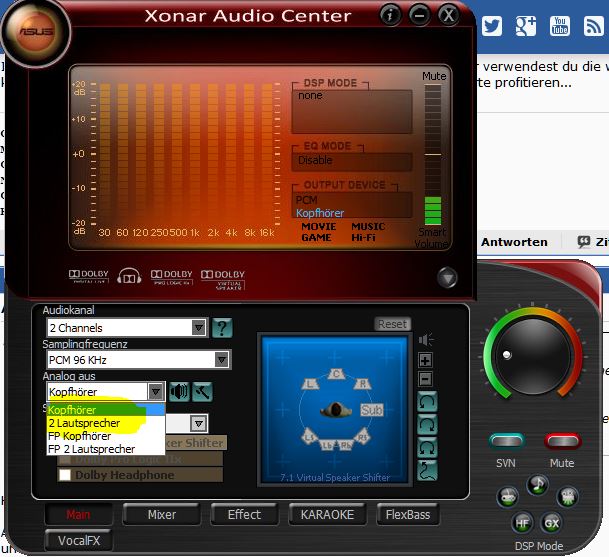The height and width of the screenshot is (557, 609).
Task: Open the hammer settings icon
Action: coord(202,392)
